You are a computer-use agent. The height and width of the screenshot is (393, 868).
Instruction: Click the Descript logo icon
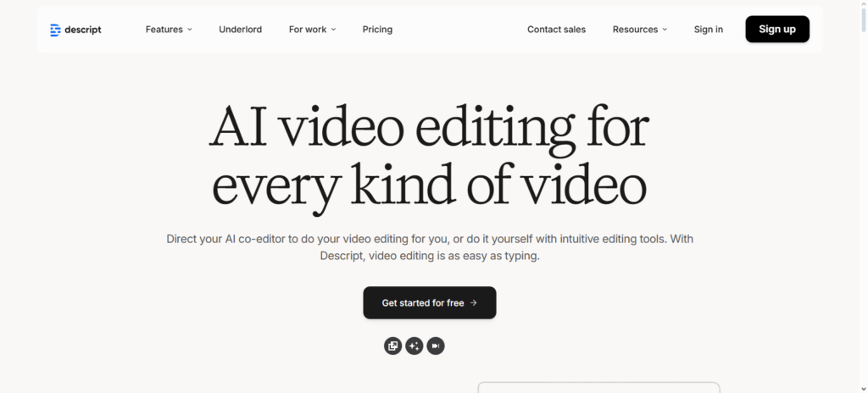pos(56,30)
